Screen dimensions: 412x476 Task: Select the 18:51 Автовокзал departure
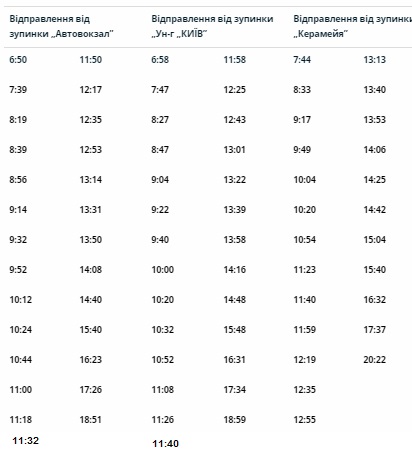[x=91, y=420]
